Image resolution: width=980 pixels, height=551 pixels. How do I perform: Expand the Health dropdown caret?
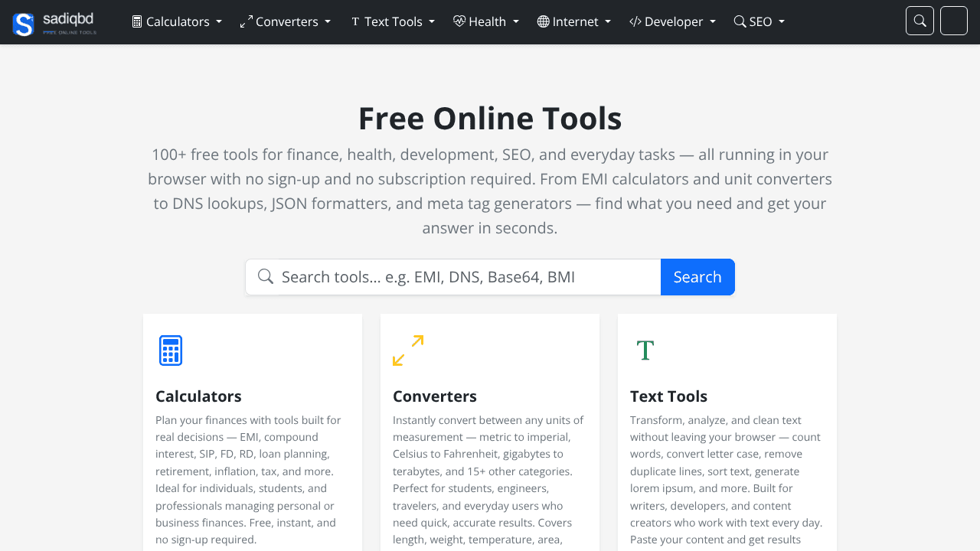(516, 22)
